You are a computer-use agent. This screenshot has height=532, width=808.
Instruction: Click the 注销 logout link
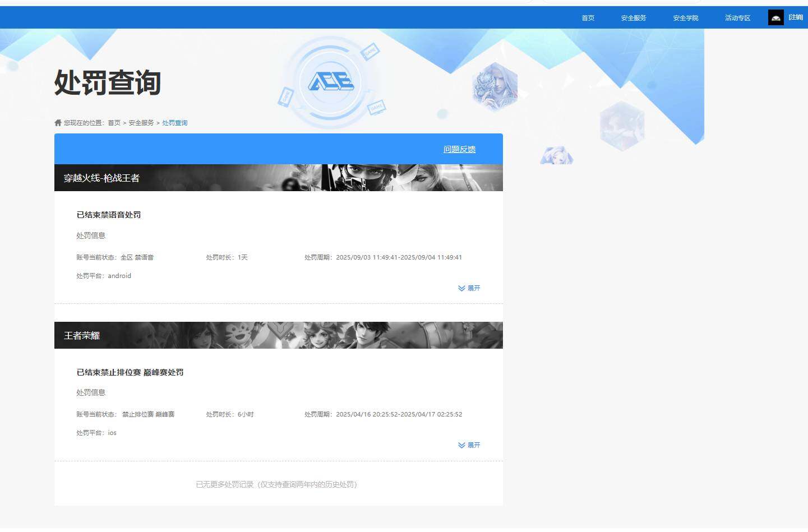point(796,17)
